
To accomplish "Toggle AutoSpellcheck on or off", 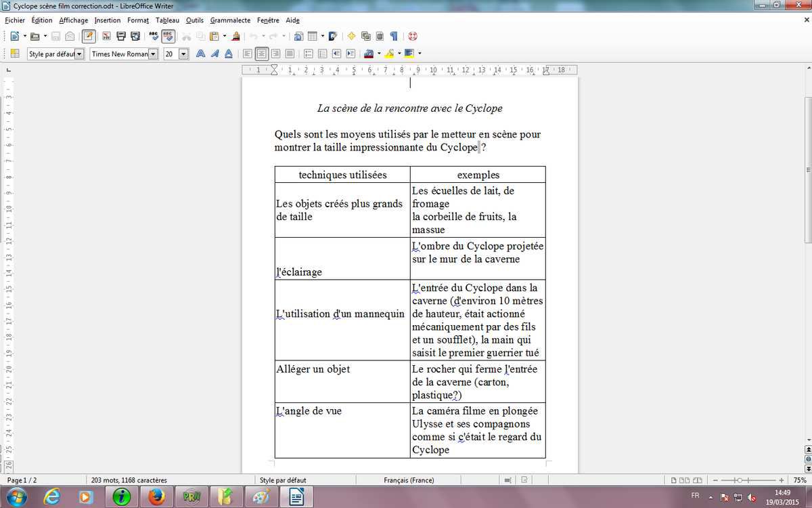I will (x=168, y=36).
